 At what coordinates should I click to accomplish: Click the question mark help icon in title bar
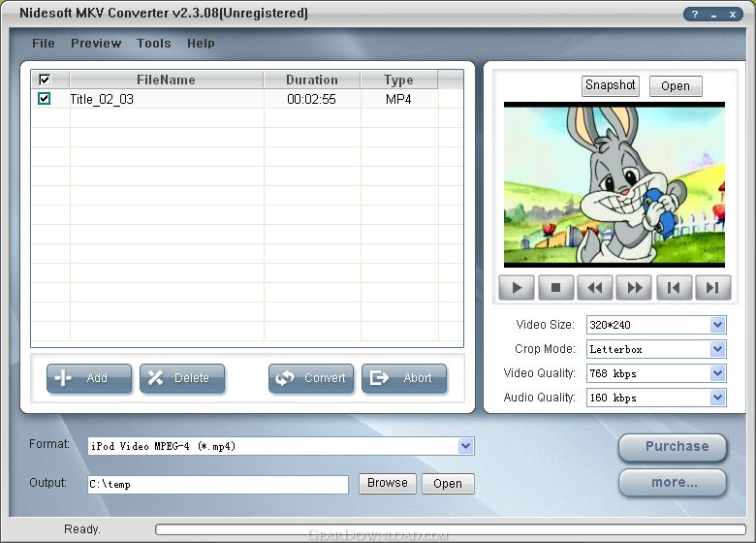[695, 15]
